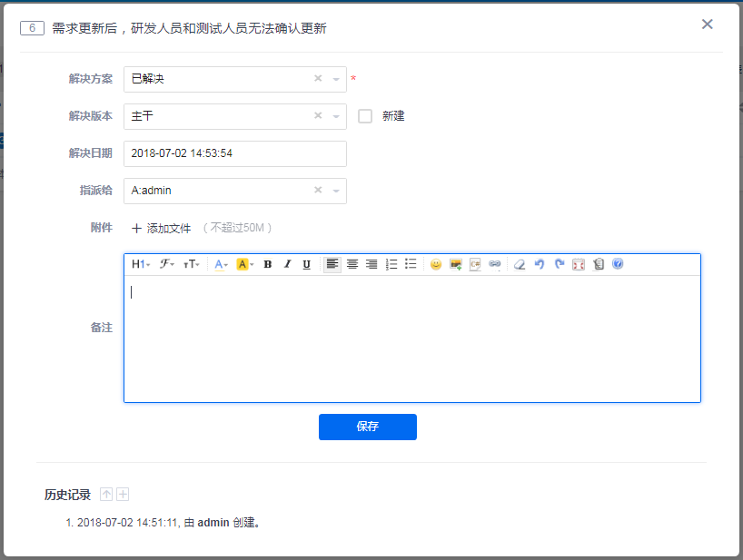Image resolution: width=743 pixels, height=560 pixels.
Task: Clear the 已解决 selection
Action: (318, 79)
